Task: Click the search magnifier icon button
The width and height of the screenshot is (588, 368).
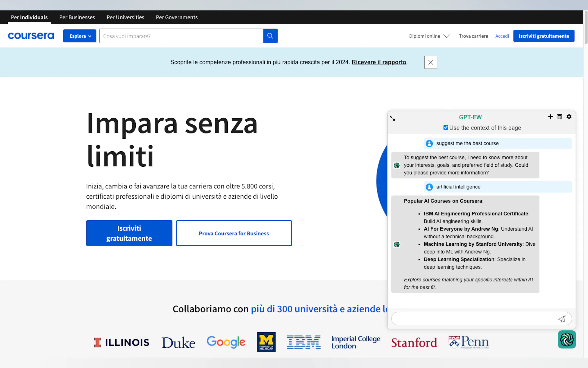Action: (x=270, y=36)
